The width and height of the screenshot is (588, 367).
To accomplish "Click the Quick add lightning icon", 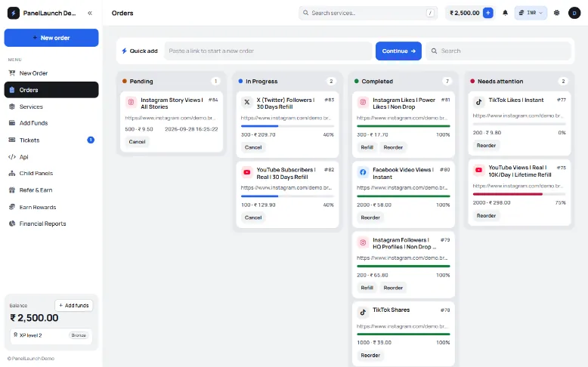I will click(x=124, y=51).
